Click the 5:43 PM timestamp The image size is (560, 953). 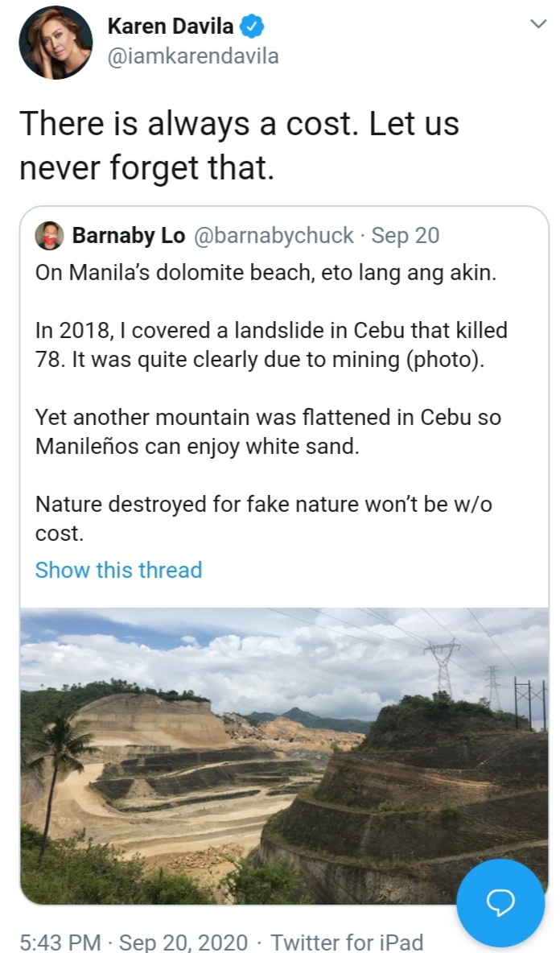[x=61, y=942]
